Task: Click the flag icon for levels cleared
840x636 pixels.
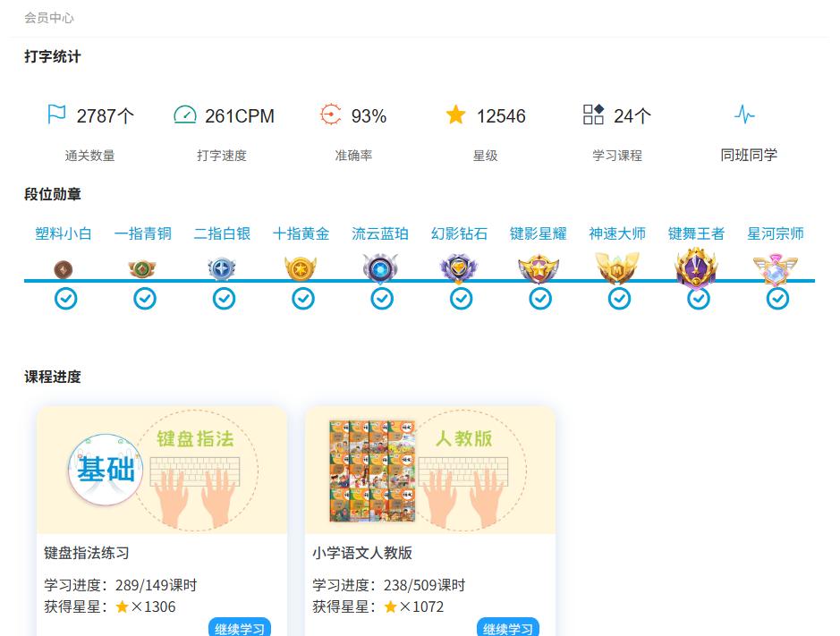Action: (x=56, y=114)
